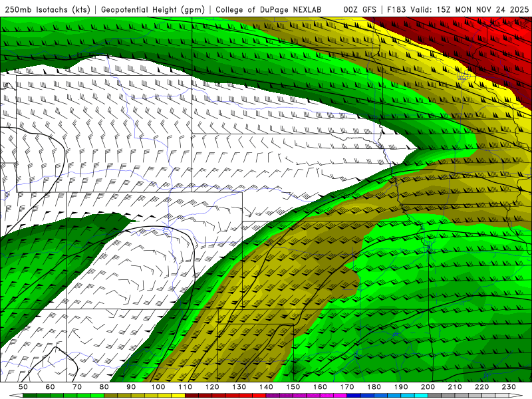Viewport: 532px width, 399px height.
Task: Click the 200 knot colorbar label
Action: [x=428, y=387]
